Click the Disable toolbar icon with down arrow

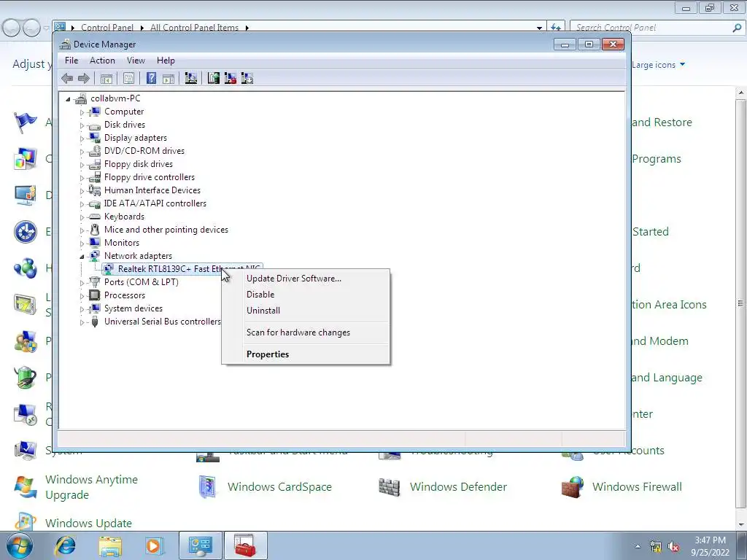click(x=247, y=78)
